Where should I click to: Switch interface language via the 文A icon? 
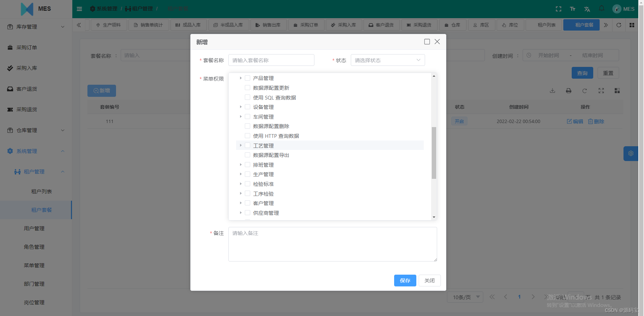(x=587, y=9)
